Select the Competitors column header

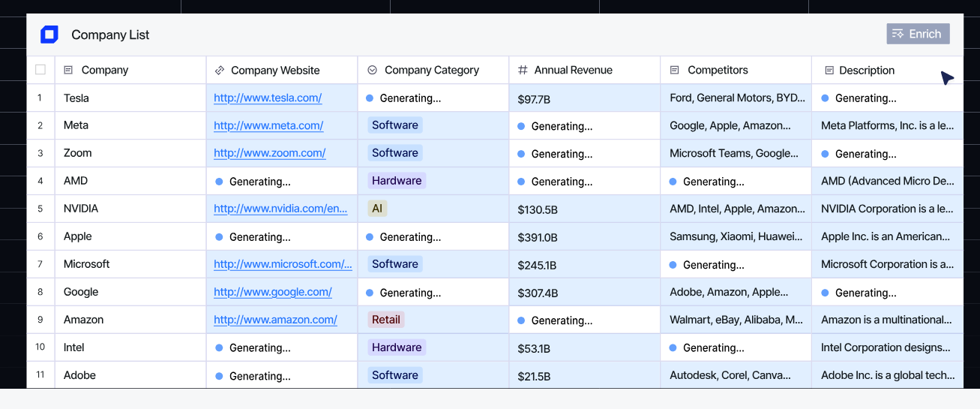click(736, 70)
